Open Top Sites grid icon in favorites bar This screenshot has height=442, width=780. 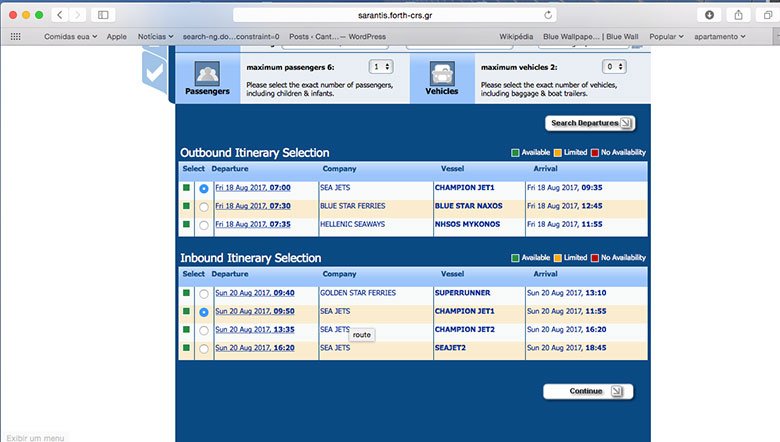(15, 36)
